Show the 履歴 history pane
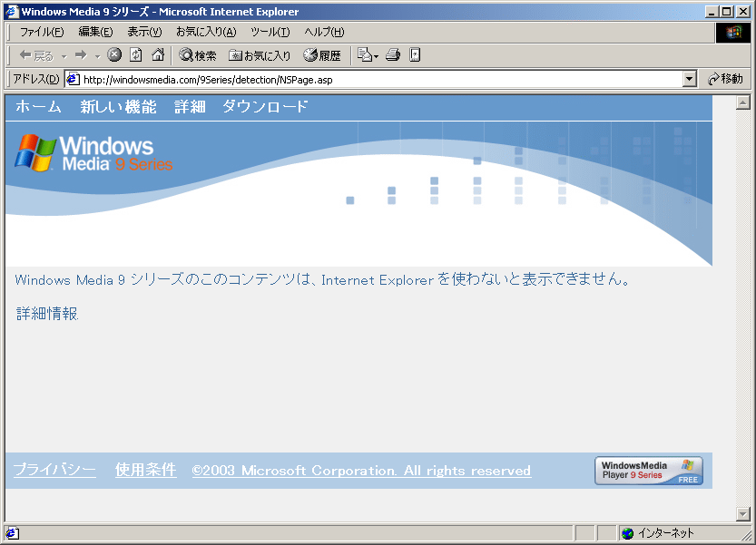Viewport: 756px width, 545px height. [322, 55]
